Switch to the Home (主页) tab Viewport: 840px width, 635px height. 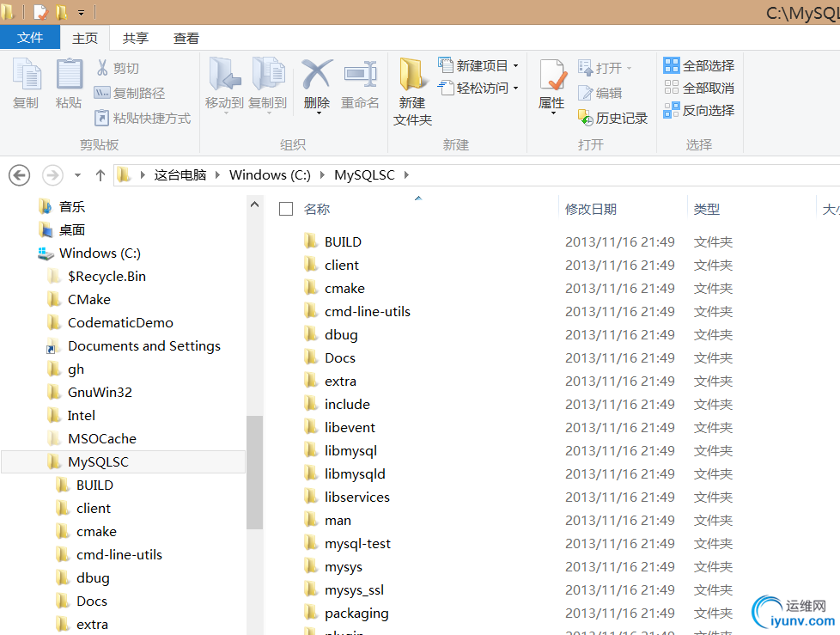pyautogui.click(x=85, y=38)
